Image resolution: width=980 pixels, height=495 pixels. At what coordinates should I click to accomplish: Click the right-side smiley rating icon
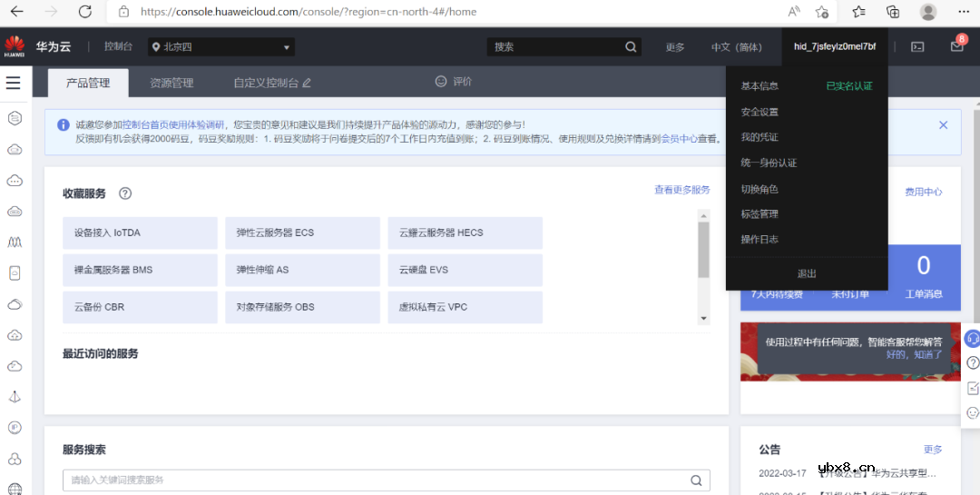(x=973, y=412)
